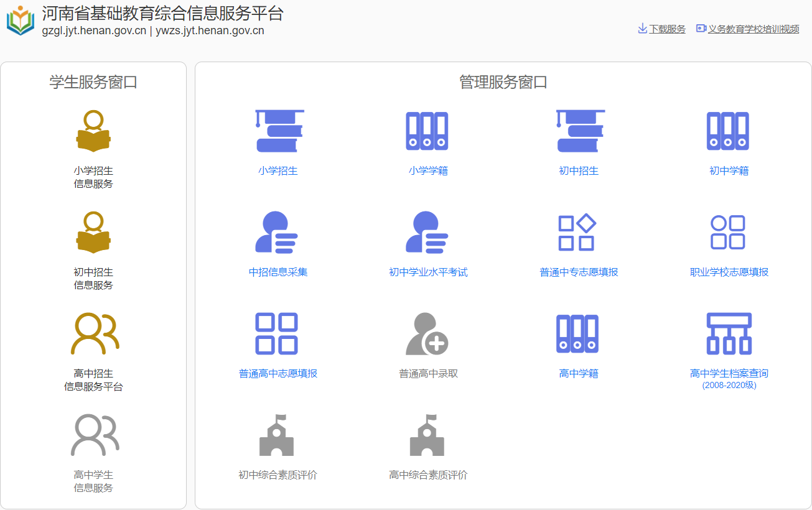Image resolution: width=812 pixels, height=510 pixels.
Task: Click the 初中招生 graduation cap icon
Action: click(579, 131)
